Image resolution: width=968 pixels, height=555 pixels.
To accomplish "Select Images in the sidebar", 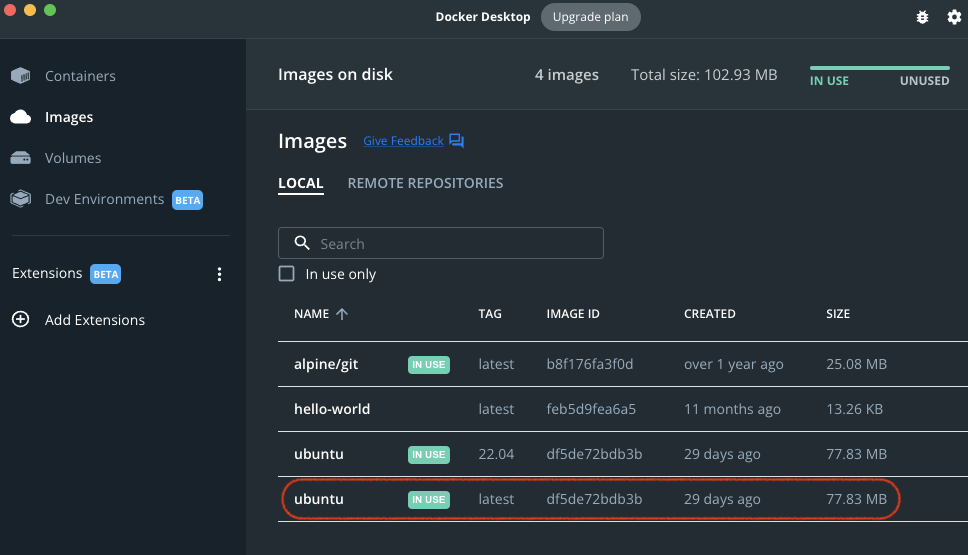I will [69, 117].
